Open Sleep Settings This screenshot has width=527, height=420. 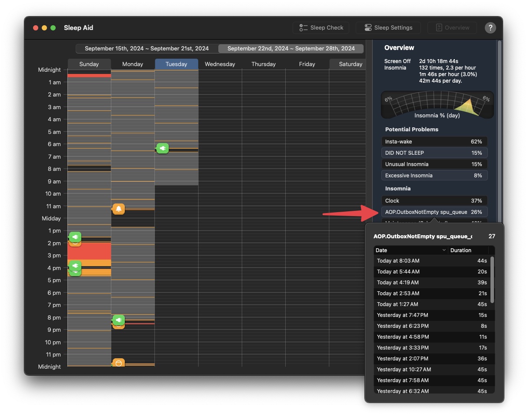click(388, 27)
